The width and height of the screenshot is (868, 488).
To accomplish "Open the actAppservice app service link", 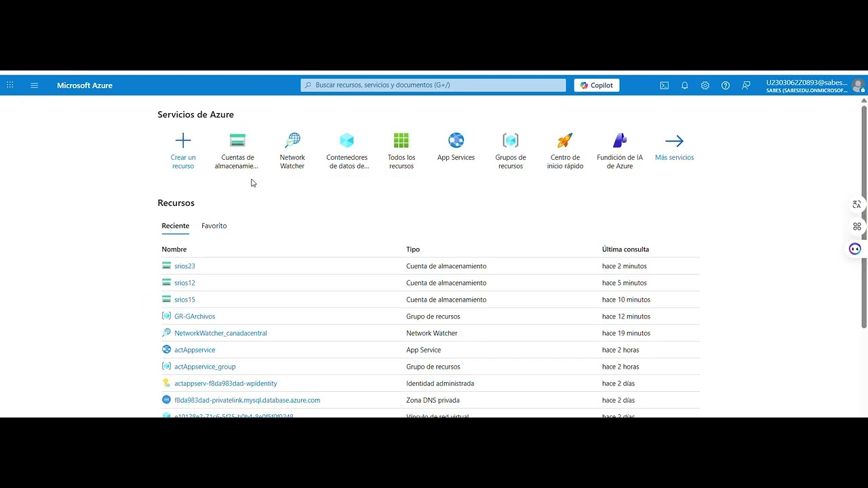I will (x=195, y=350).
